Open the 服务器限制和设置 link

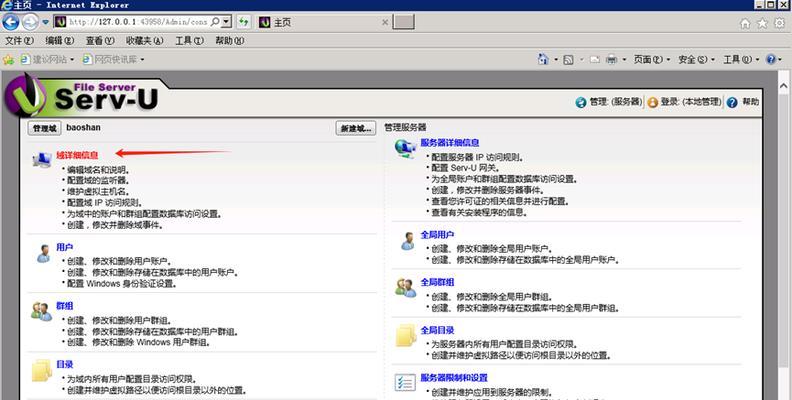[x=454, y=378]
